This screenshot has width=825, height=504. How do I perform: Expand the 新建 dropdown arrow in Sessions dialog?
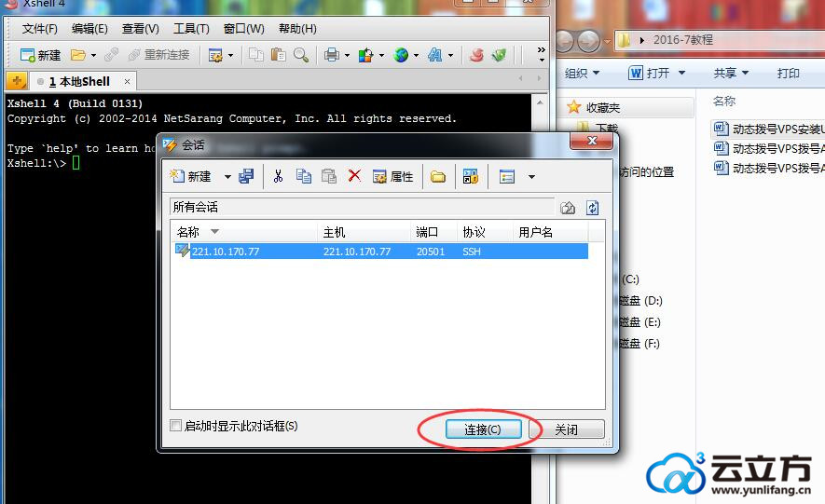click(227, 177)
